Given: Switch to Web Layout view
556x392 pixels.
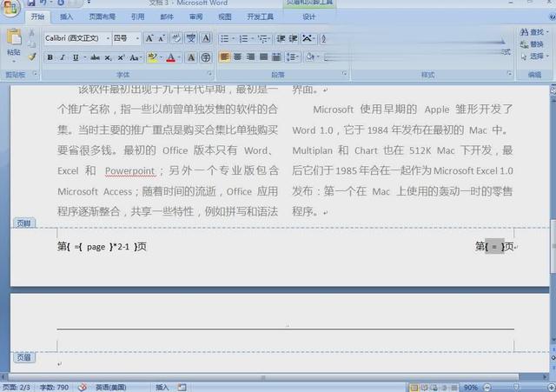Looking at the screenshot, I should pyautogui.click(x=434, y=388).
